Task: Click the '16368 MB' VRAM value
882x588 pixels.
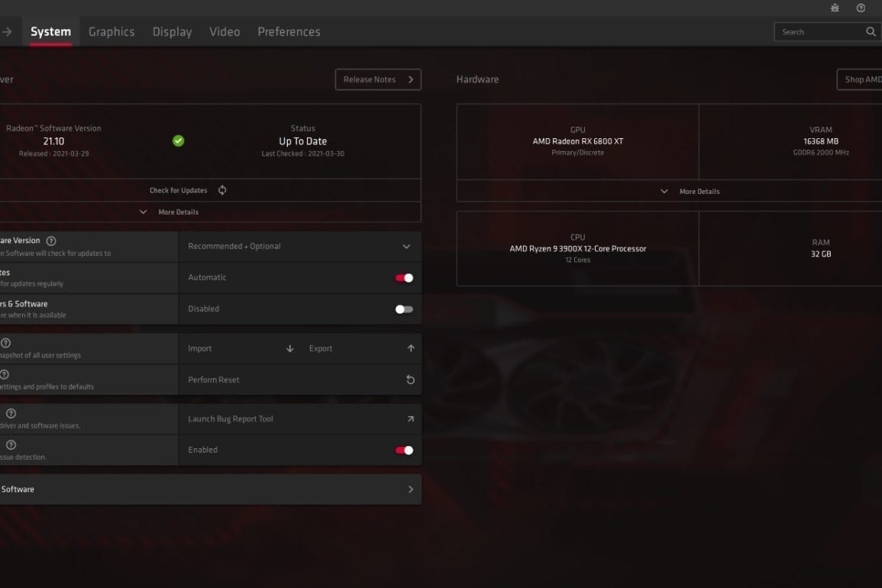Action: [x=821, y=141]
